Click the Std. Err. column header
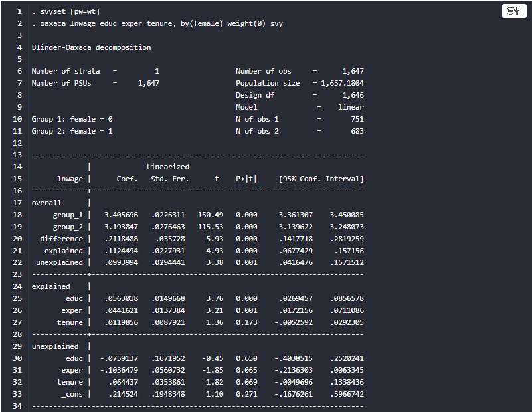This screenshot has width=532, height=412. (169, 179)
